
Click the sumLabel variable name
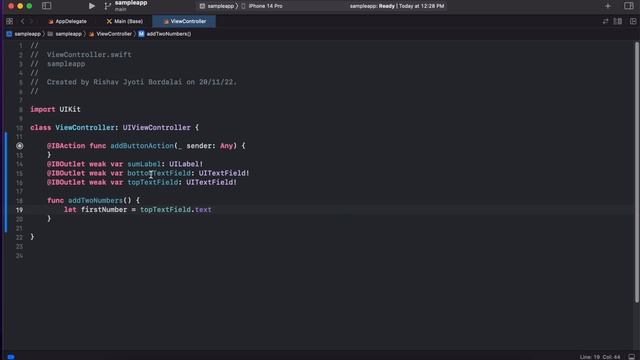pyautogui.click(x=144, y=164)
